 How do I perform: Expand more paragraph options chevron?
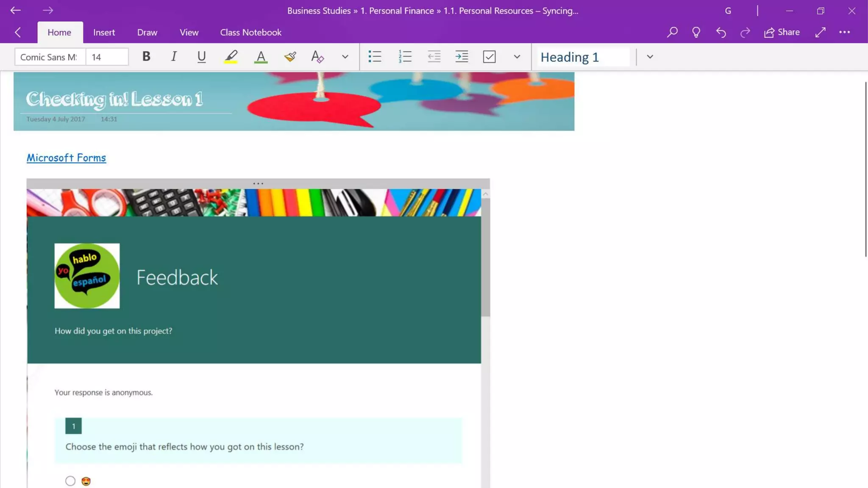coord(517,56)
